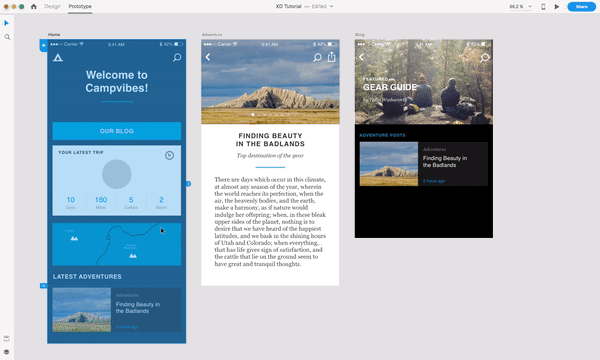Select the GEAR GUIDE heading
The image size is (600, 360).
tap(390, 87)
